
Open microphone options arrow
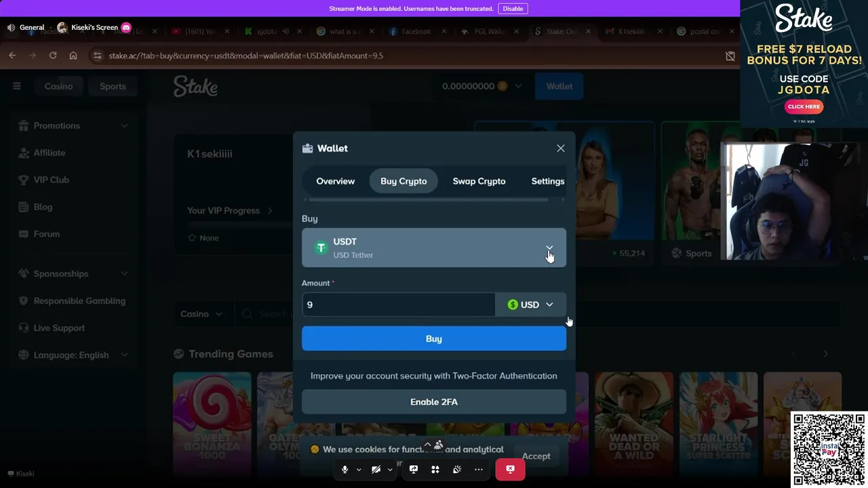[359, 469]
